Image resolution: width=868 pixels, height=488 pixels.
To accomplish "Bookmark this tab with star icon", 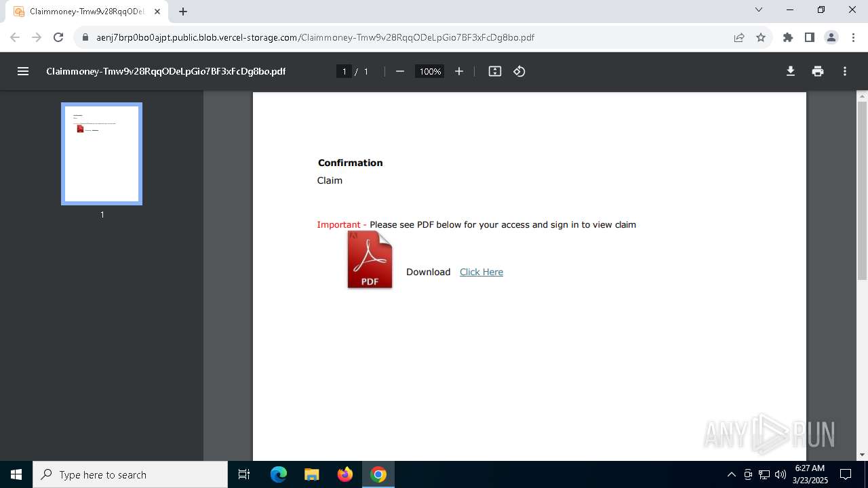I will (761, 37).
